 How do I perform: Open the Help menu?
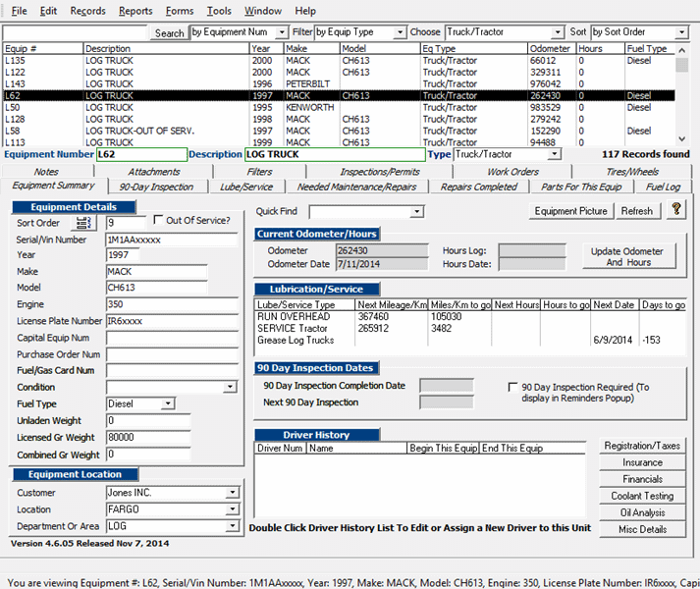pyautogui.click(x=305, y=11)
